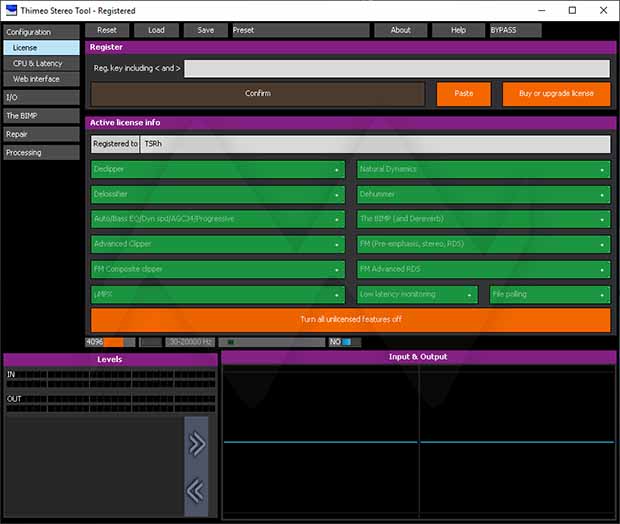
Task: Expand the Configuration section
Action: point(42,32)
